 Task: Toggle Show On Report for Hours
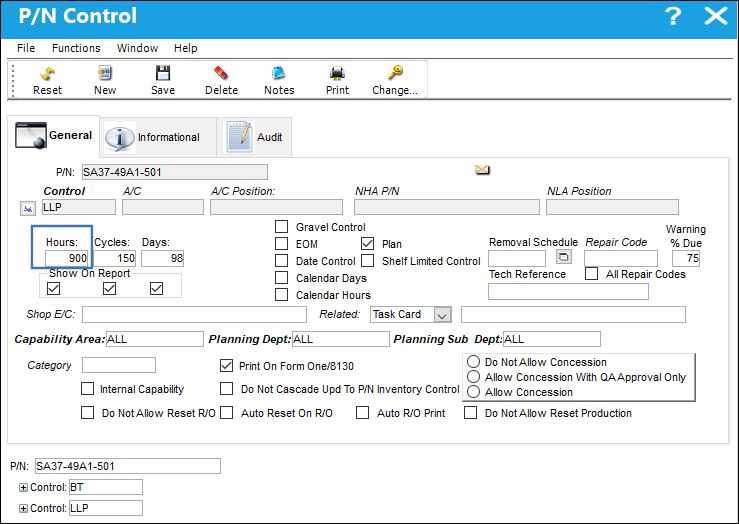(54, 288)
